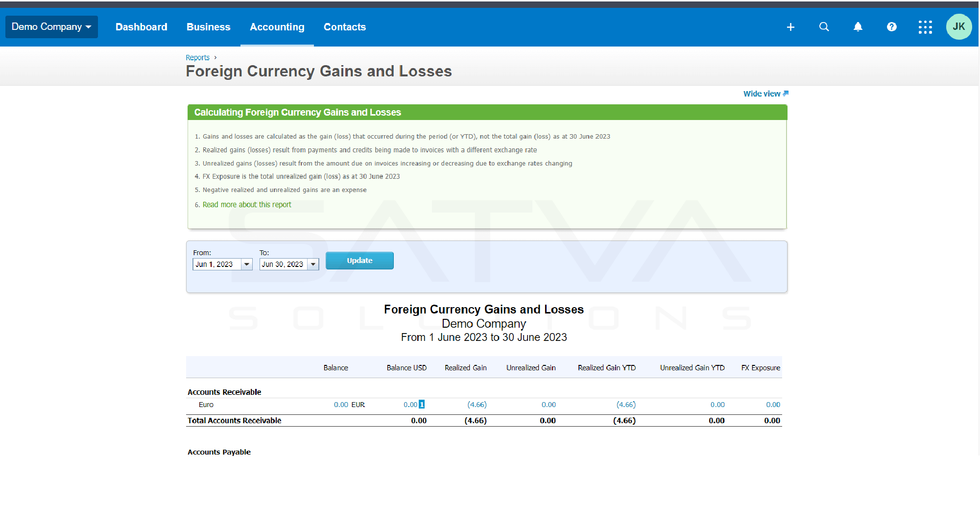The image size is (980, 529).
Task: Go back to Reports breadcrumb link
Action: [197, 57]
